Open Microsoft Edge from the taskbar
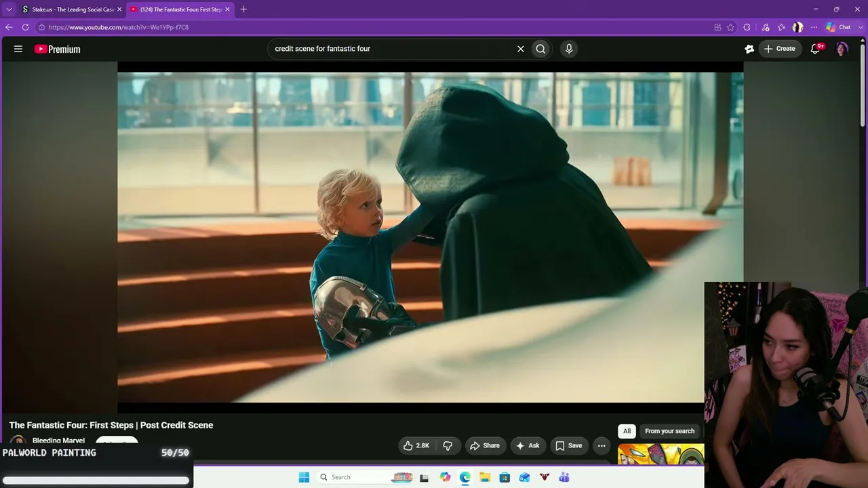Image resolution: width=868 pixels, height=488 pixels. tap(465, 477)
